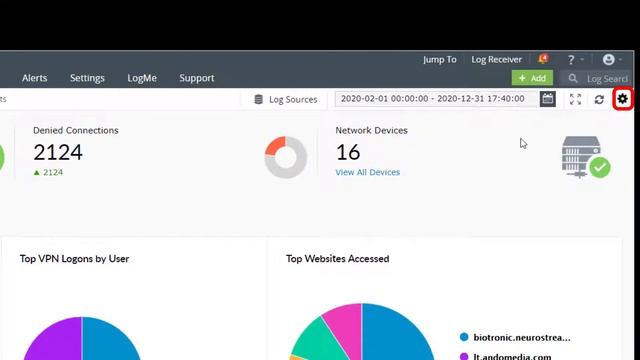Click the Log Search field
This screenshot has height=360, width=640.
(598, 78)
